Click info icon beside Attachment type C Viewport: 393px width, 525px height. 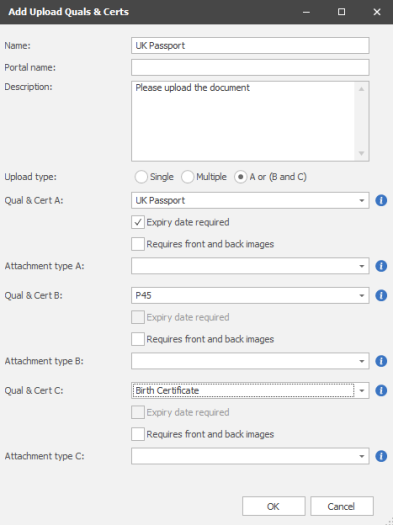(x=381, y=456)
